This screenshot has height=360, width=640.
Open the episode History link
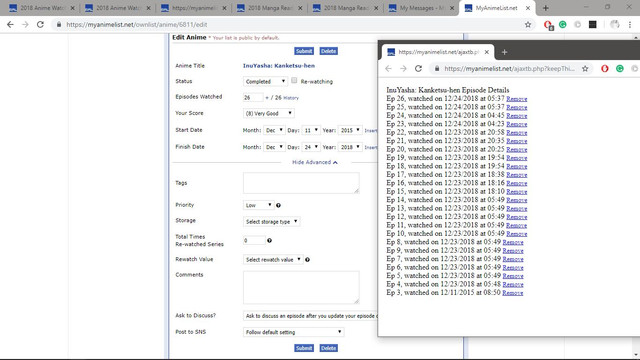click(x=291, y=98)
